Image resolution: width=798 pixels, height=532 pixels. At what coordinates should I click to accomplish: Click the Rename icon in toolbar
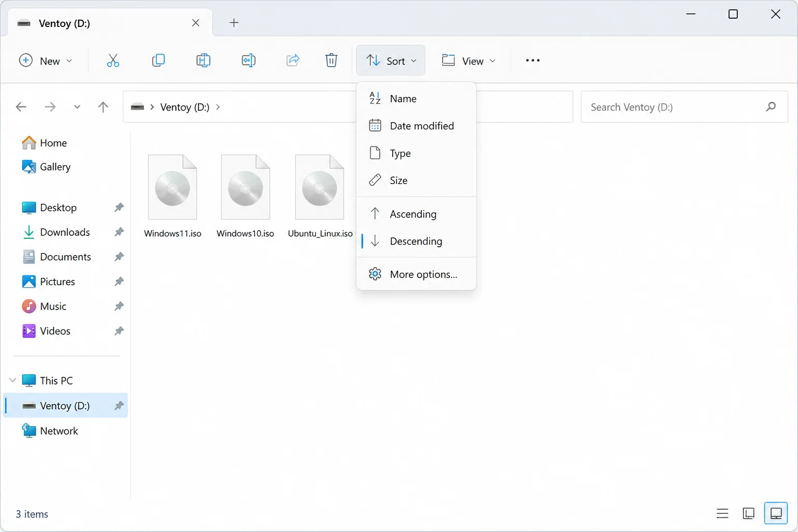(248, 60)
